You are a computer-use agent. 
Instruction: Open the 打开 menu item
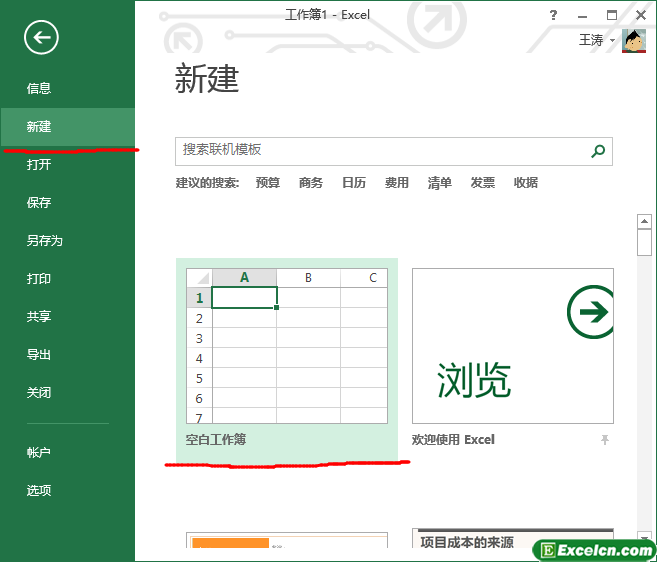(39, 164)
